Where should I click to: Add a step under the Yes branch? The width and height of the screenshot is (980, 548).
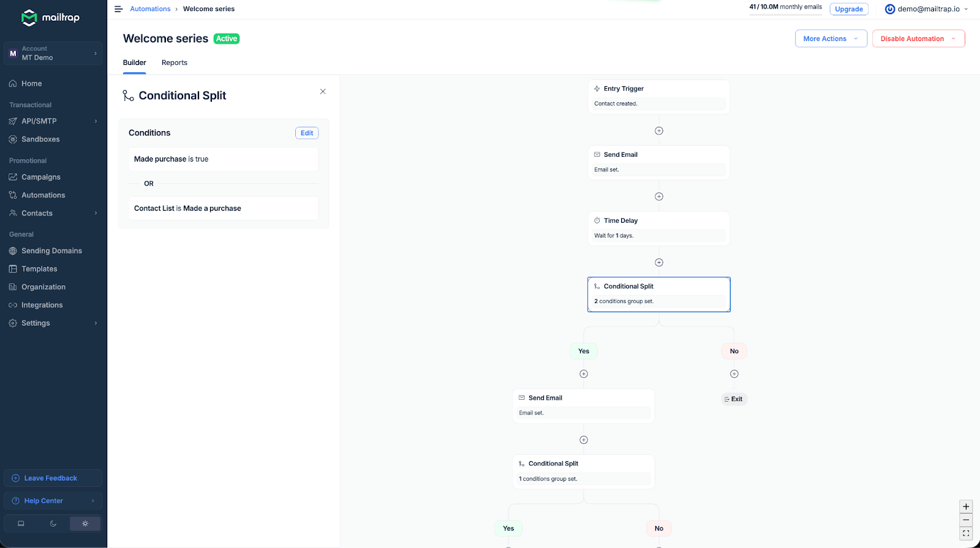click(584, 374)
